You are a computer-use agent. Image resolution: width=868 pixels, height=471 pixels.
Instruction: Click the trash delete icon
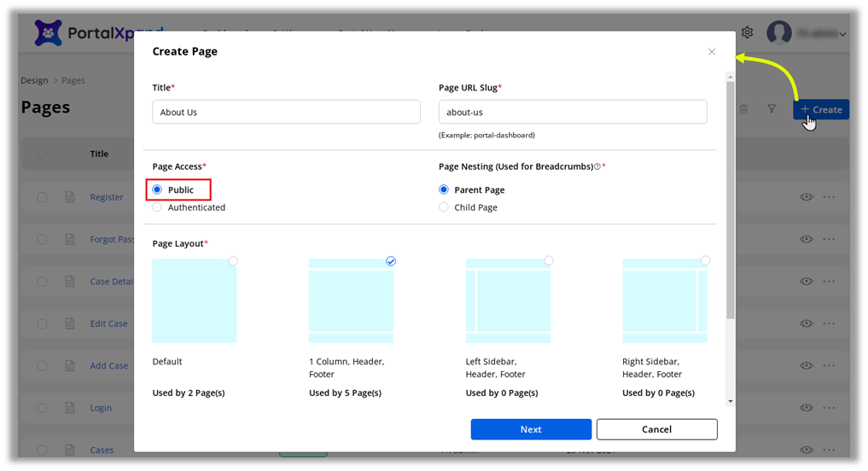[x=743, y=109]
